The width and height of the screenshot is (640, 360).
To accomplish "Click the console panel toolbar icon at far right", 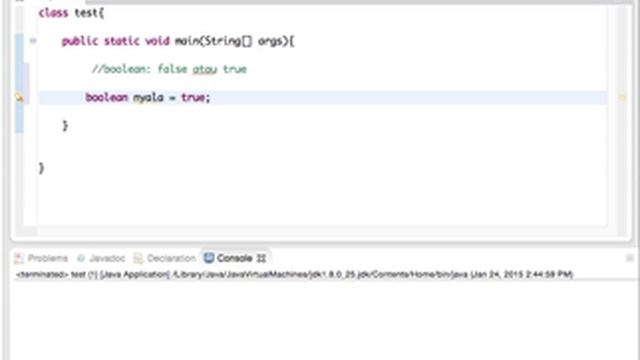I will 630,258.
